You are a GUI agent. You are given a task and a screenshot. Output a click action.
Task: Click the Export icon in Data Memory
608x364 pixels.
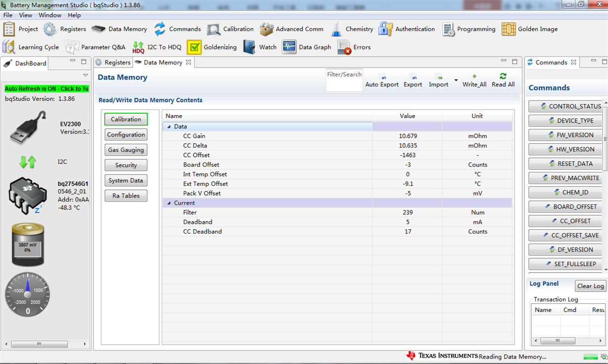[x=413, y=77]
